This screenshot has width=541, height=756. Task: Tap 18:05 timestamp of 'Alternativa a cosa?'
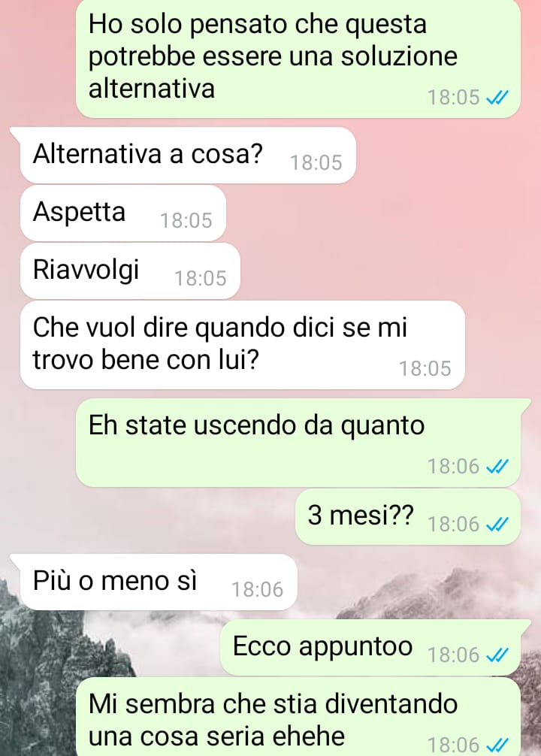316,163
